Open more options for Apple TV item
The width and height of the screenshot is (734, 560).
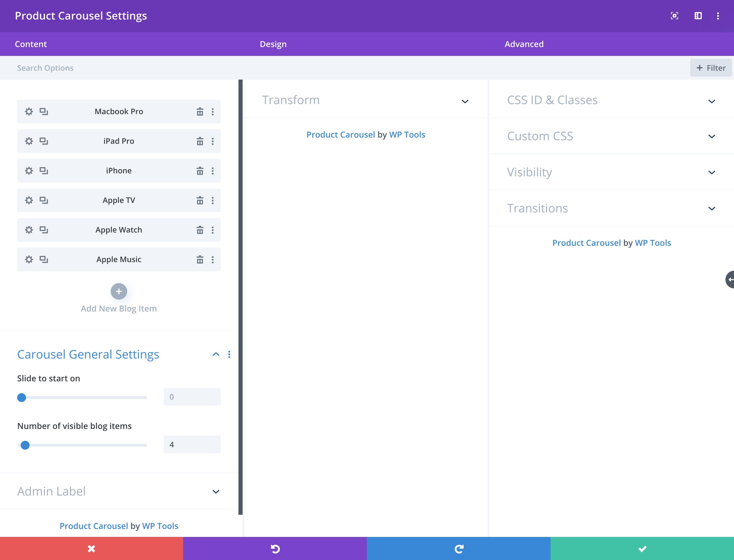click(213, 200)
